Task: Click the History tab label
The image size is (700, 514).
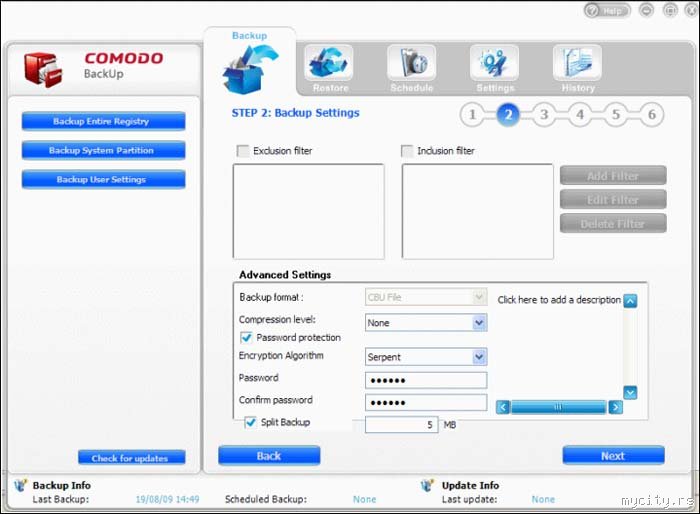Action: 578,88
